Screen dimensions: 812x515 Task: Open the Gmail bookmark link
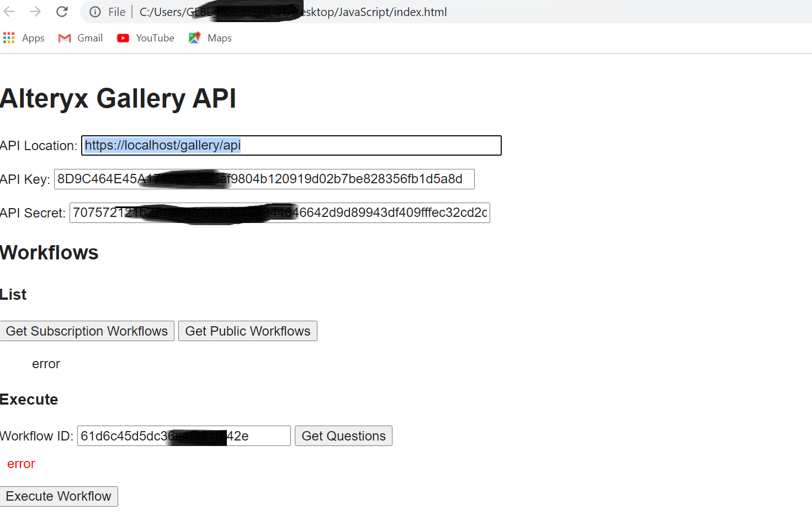[x=91, y=38]
